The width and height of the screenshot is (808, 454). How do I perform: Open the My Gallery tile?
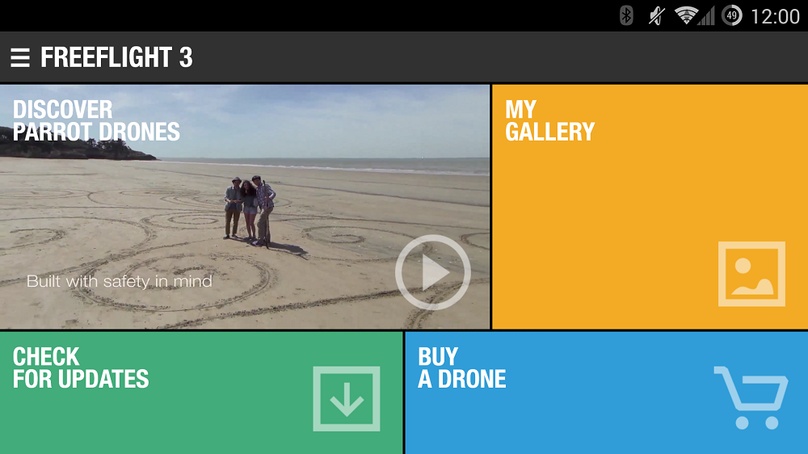pos(650,207)
